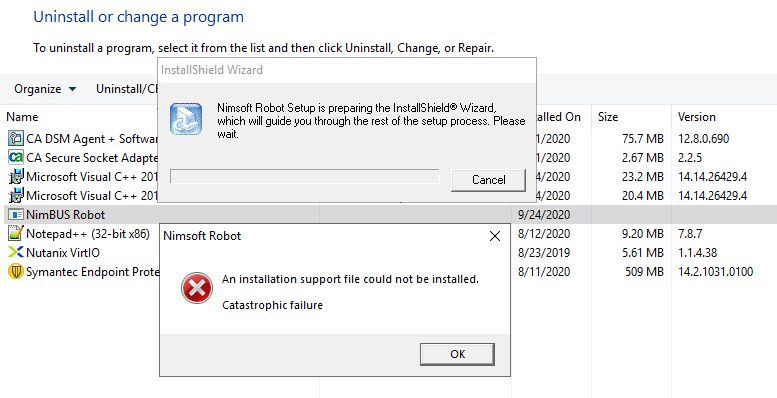The image size is (777, 398).
Task: Sort programs by the Size column
Action: (x=608, y=117)
